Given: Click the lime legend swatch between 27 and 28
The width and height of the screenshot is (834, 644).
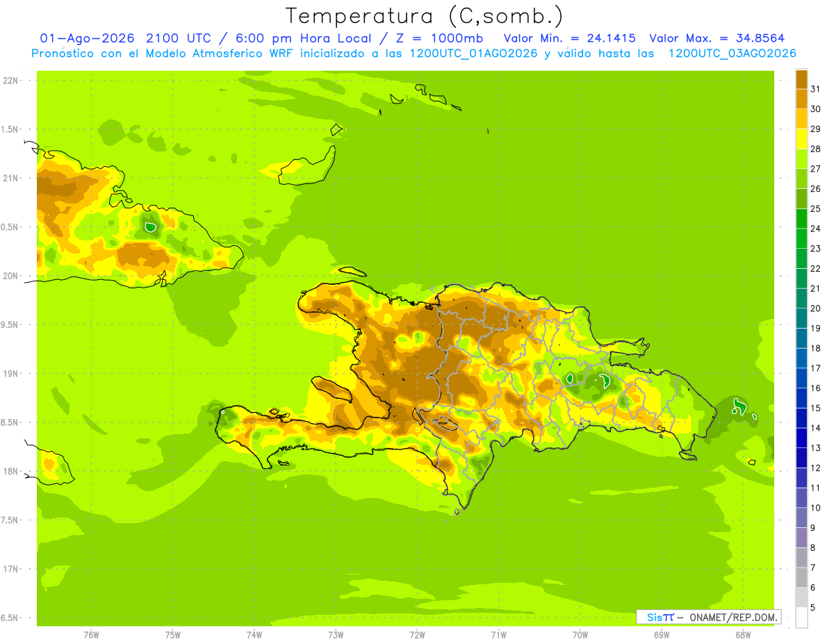Looking at the screenshot, I should point(801,158).
